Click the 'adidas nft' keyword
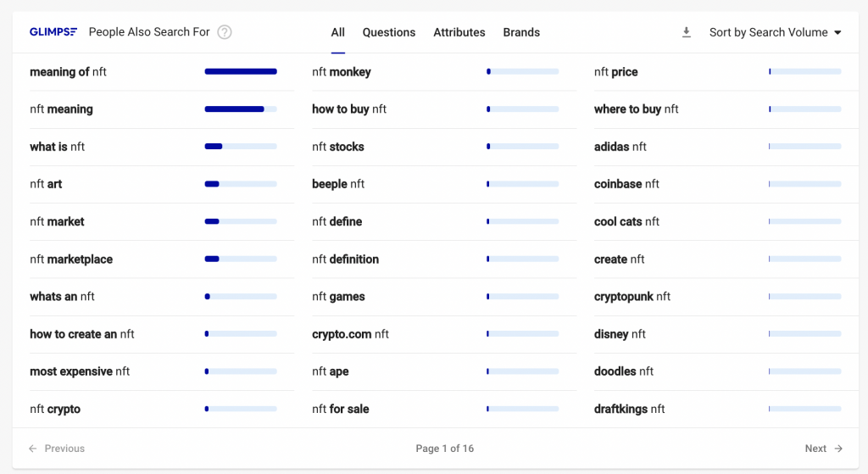This screenshot has width=868, height=474. [620, 147]
